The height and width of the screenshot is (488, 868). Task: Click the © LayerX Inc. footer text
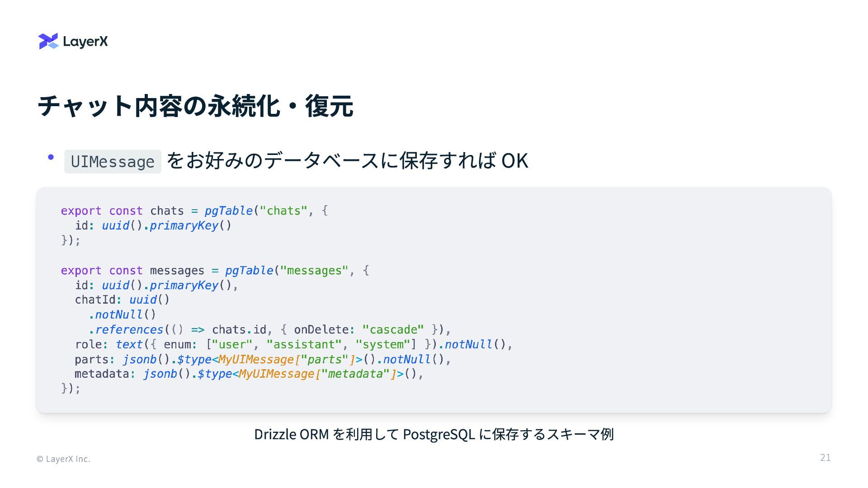(x=63, y=459)
